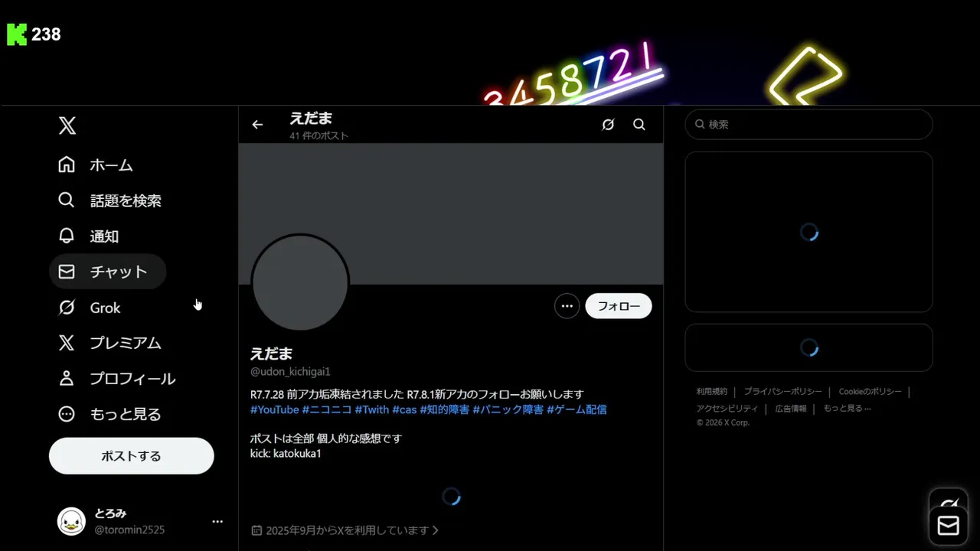Click the #知的障害 hashtag

[444, 409]
